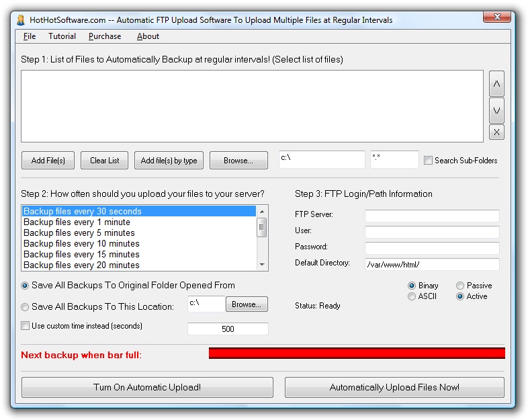Click the Add File(s) button
This screenshot has width=528, height=420.
point(48,161)
